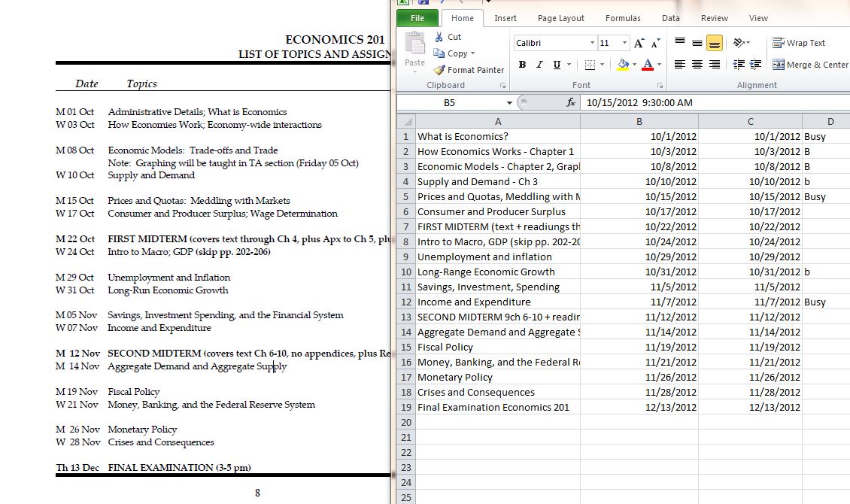Click 'FINAL EXAMINATION (3-5 pm)' in the document
Screen dimensions: 850x504
179,467
